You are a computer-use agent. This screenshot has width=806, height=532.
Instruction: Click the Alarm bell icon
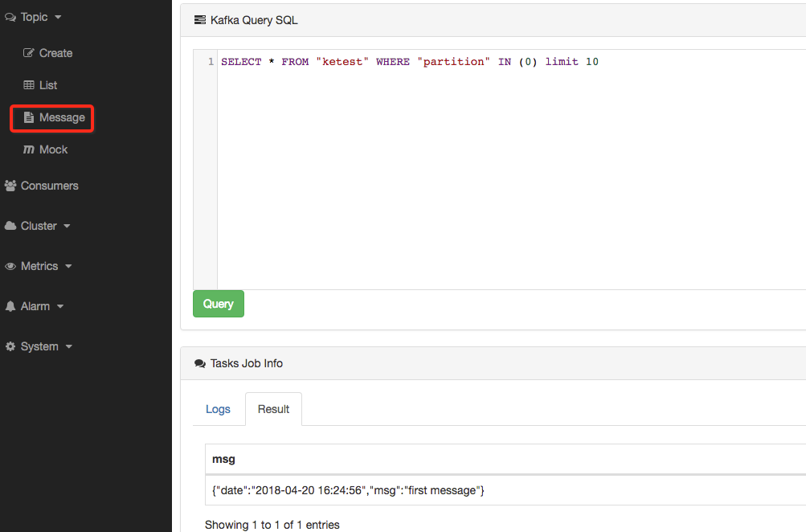10,306
